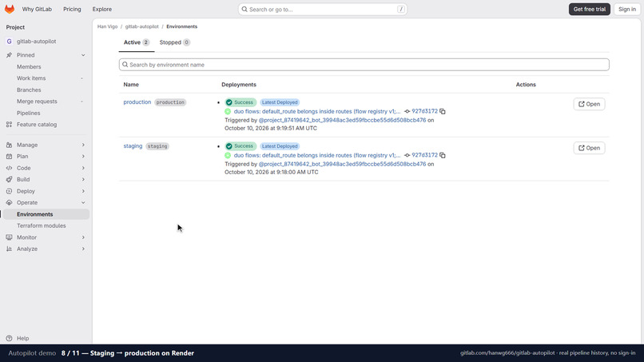
Task: Copy commit SHA in production row
Action: [443, 111]
